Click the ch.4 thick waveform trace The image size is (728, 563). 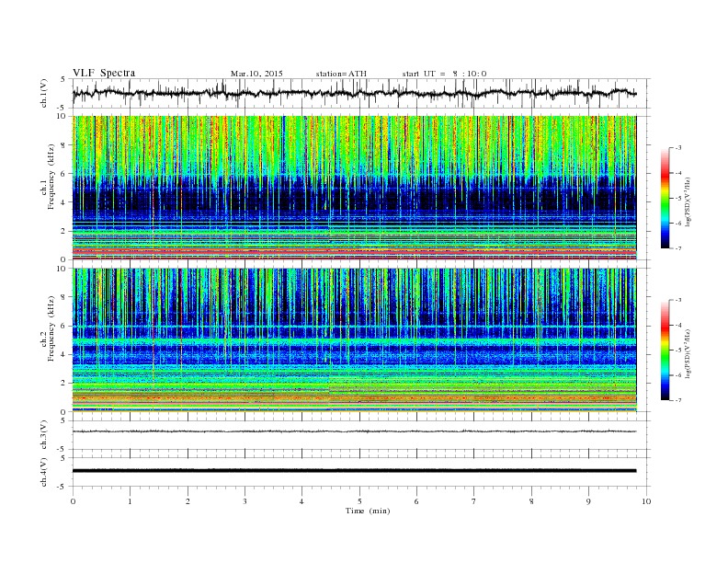pos(354,471)
